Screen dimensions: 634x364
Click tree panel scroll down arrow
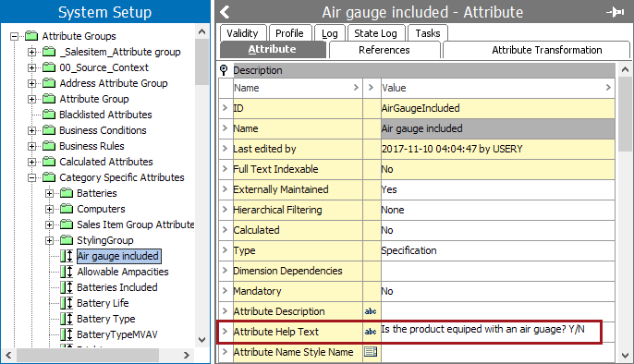[x=202, y=340]
